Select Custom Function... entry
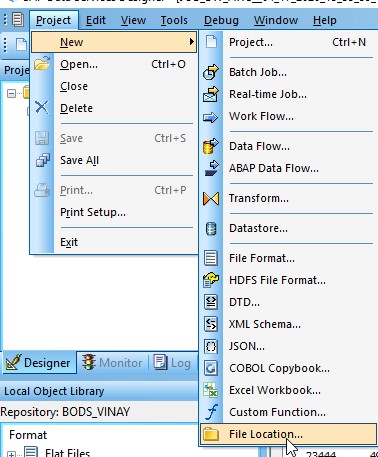The image size is (378, 457). point(288,412)
